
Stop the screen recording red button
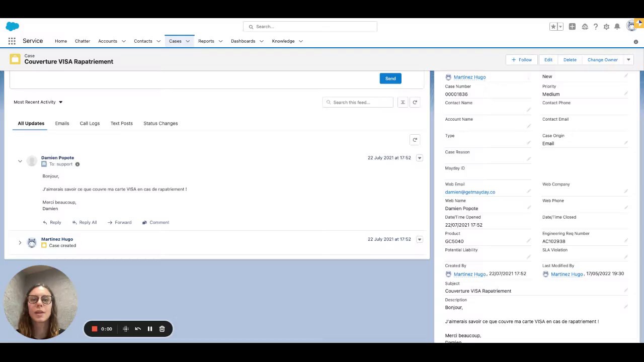[94, 329]
